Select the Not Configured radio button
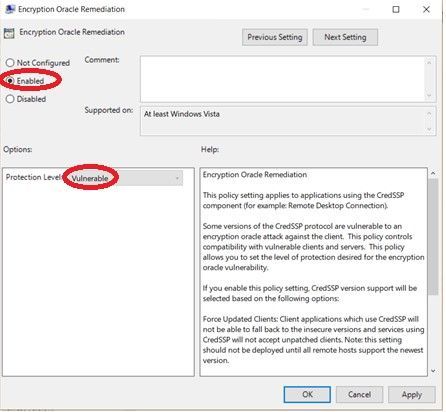 [10, 63]
